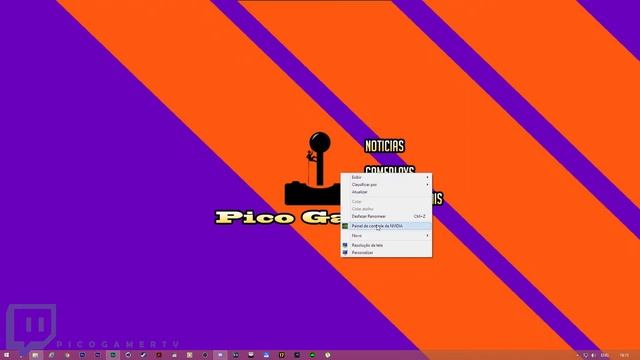Open the taskbar clock
640x360 pixels.
point(624,356)
